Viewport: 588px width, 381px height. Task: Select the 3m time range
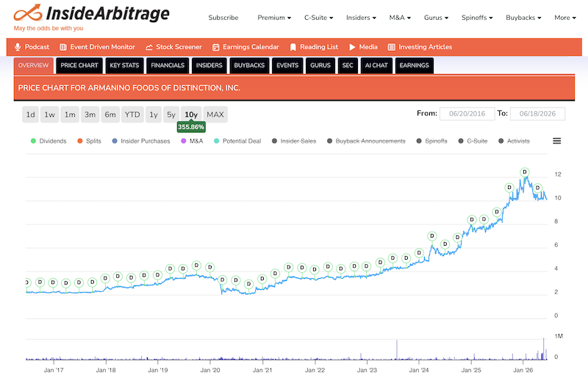click(90, 115)
